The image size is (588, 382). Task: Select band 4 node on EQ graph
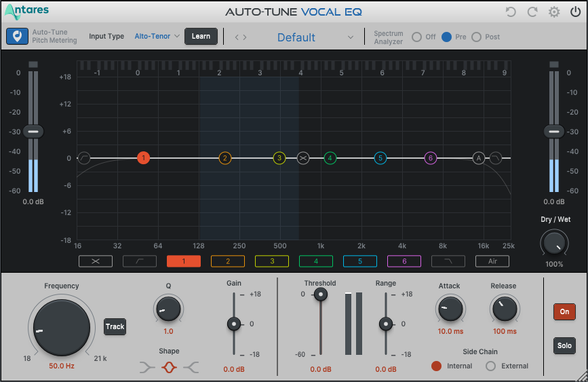(x=330, y=158)
